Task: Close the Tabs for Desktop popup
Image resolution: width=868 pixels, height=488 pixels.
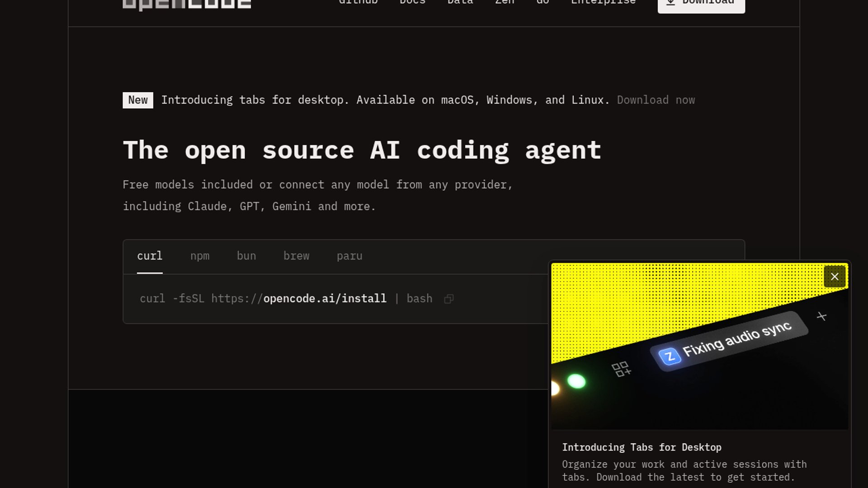Action: point(835,277)
